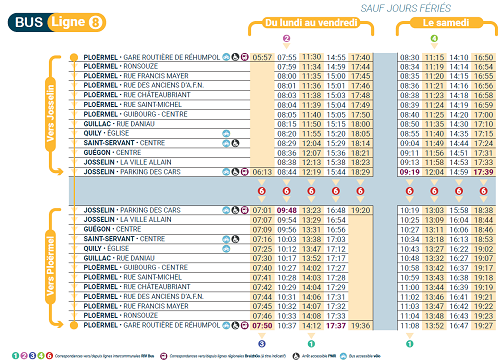Click the "Vers Josselin" direction label
The width and height of the screenshot is (500, 362).
[50, 114]
